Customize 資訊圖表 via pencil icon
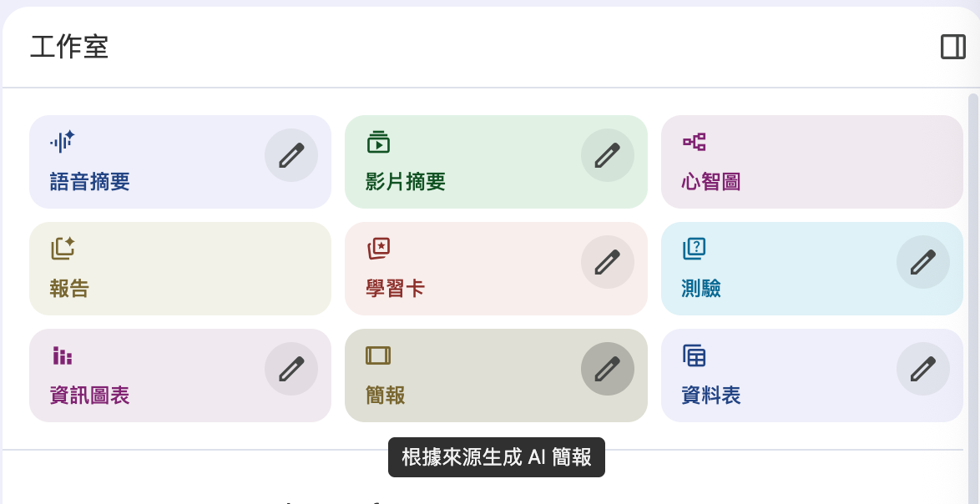 pyautogui.click(x=291, y=369)
